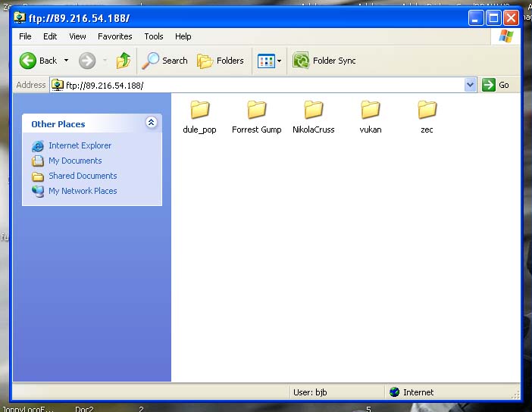Open the My Documents link
Image resolution: width=532 pixels, height=412 pixels.
pos(75,161)
